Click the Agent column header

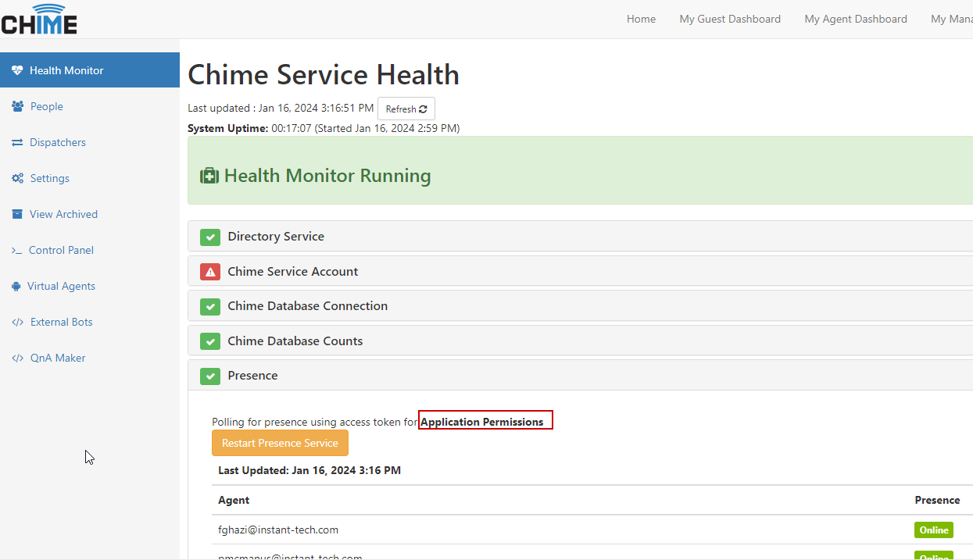coord(234,500)
